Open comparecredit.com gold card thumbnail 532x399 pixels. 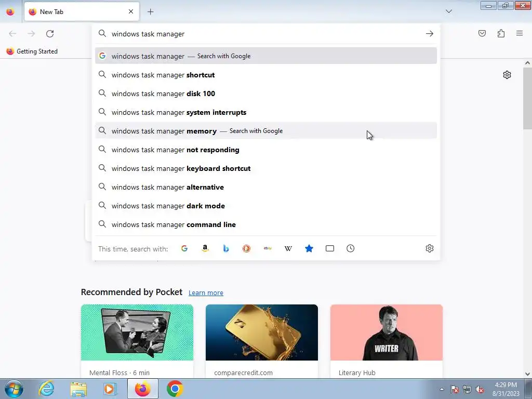[x=262, y=332]
